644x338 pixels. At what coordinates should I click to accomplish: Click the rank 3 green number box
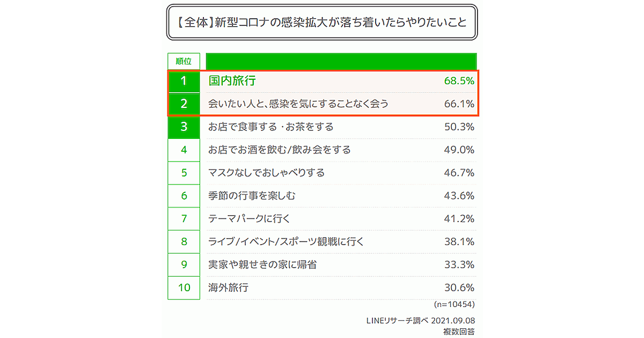[x=184, y=127]
